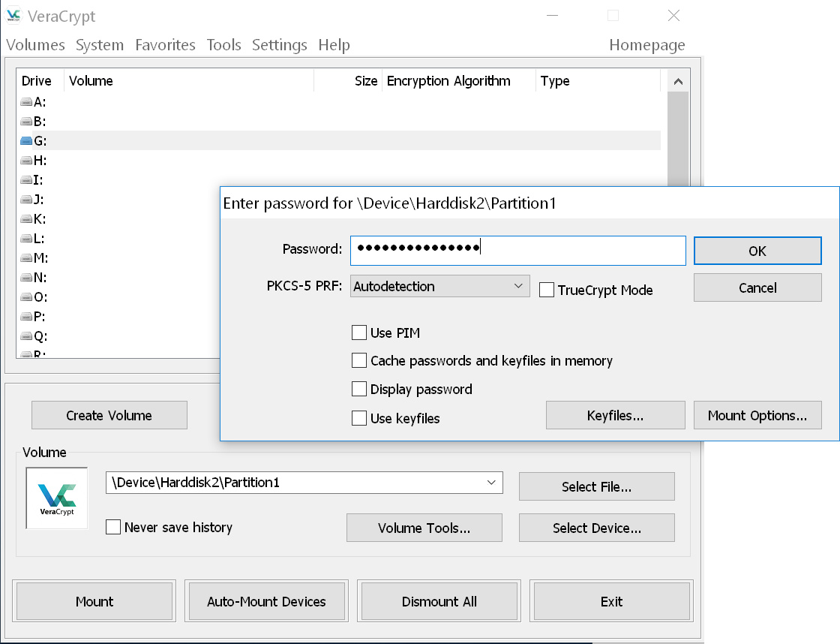Click the VeraCrypt logo in Volume section
The image size is (840, 644).
pos(57,498)
